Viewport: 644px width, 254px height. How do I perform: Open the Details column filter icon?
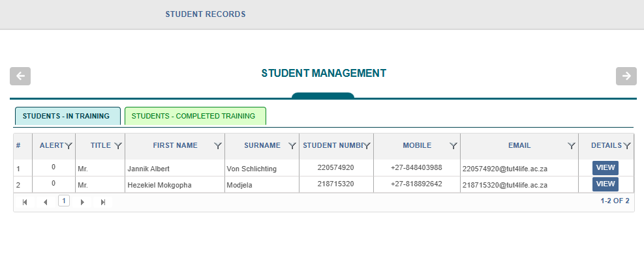coord(627,145)
